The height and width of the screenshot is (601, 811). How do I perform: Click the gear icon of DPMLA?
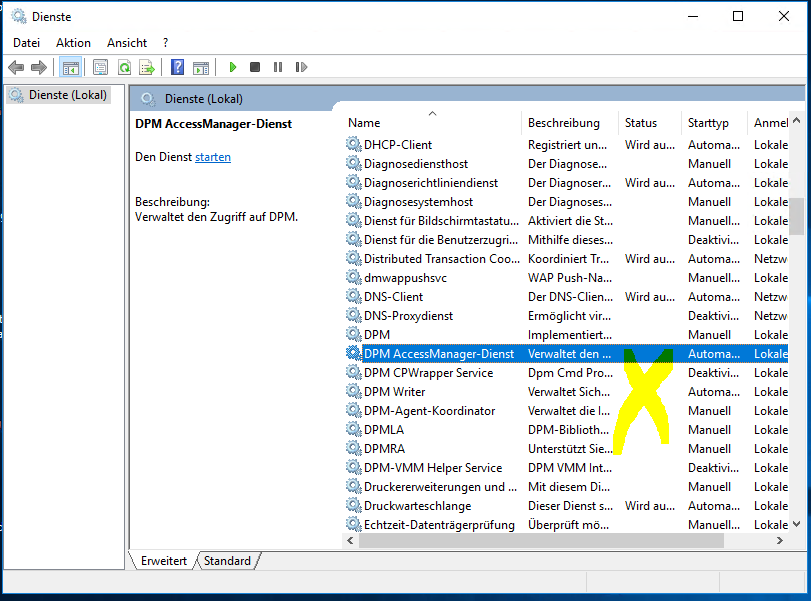(354, 429)
